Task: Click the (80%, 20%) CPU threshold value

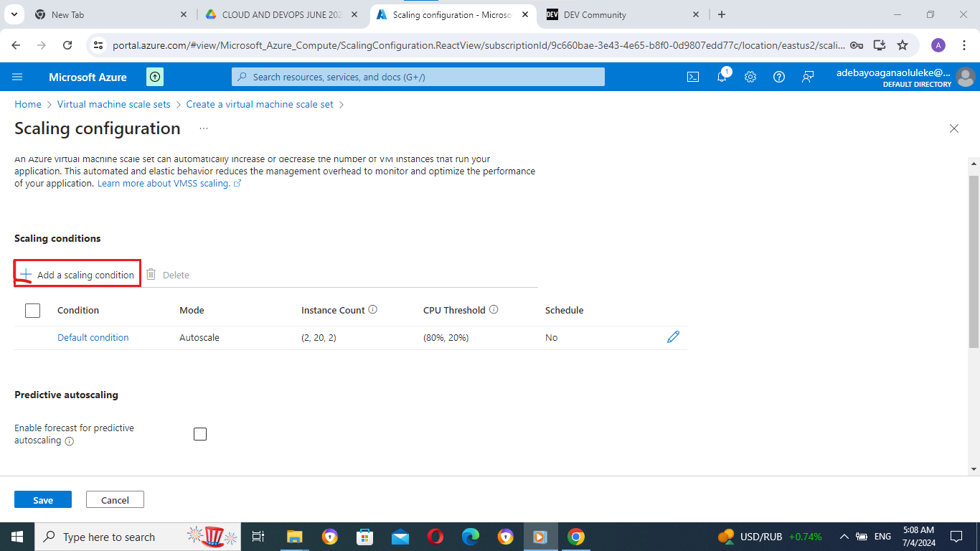Action: click(x=446, y=337)
